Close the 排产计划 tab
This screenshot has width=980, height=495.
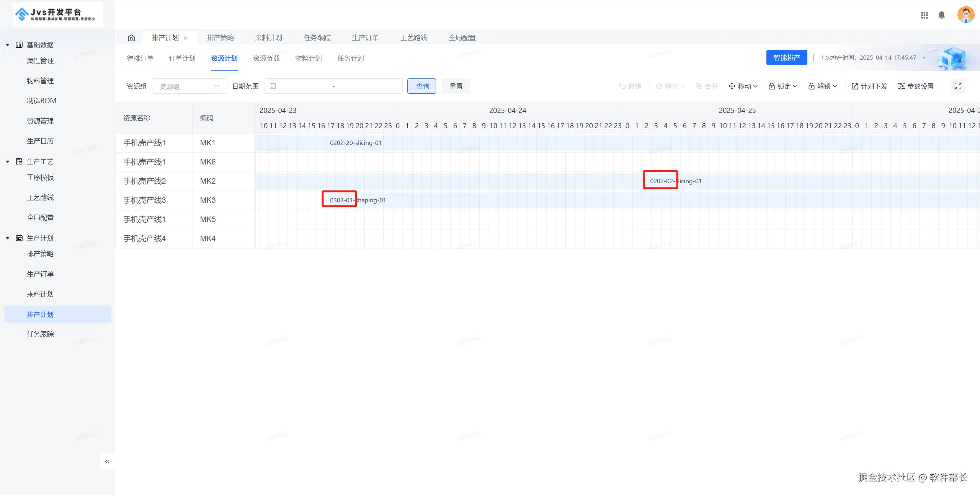pyautogui.click(x=186, y=38)
